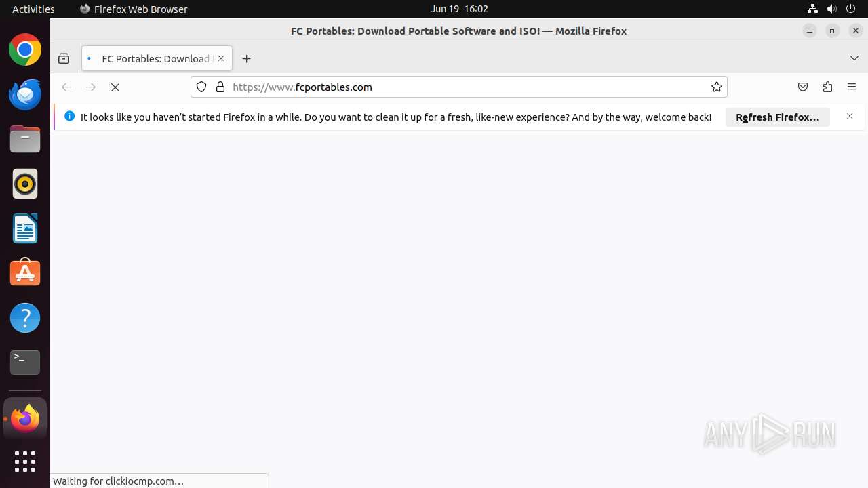Click the Refresh Firefox button
This screenshot has width=868, height=488.
point(777,117)
